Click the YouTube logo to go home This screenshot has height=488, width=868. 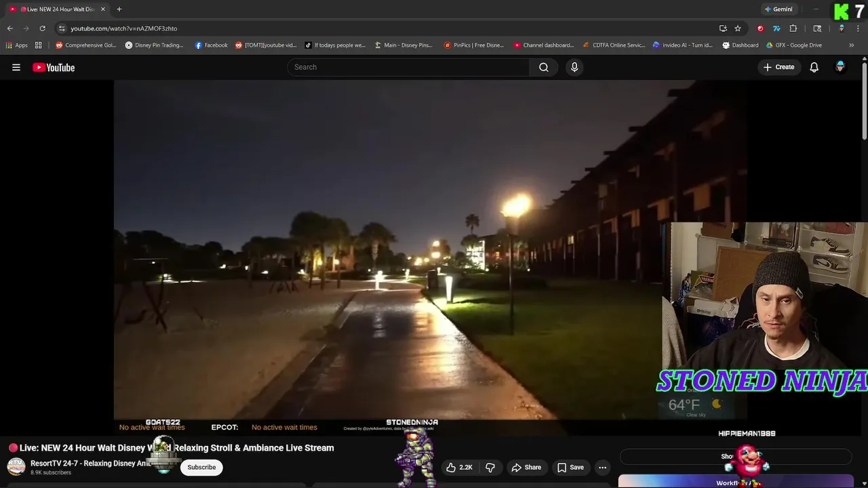tap(54, 67)
